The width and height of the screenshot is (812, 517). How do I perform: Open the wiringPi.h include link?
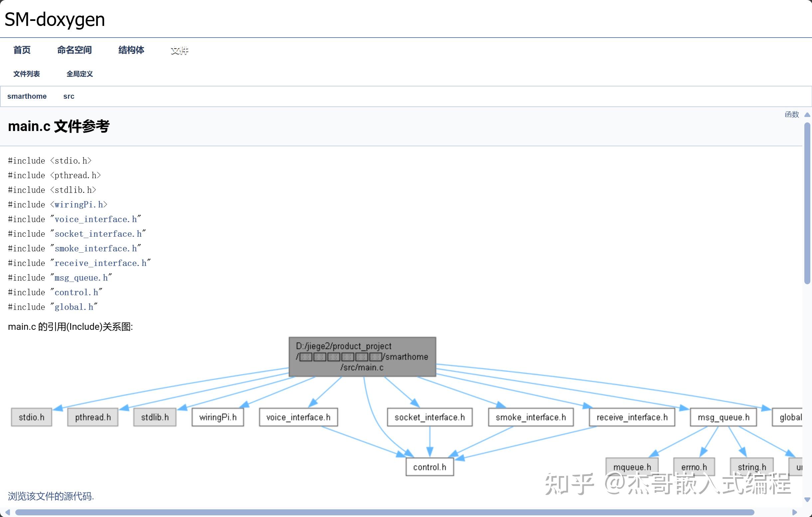coord(80,204)
